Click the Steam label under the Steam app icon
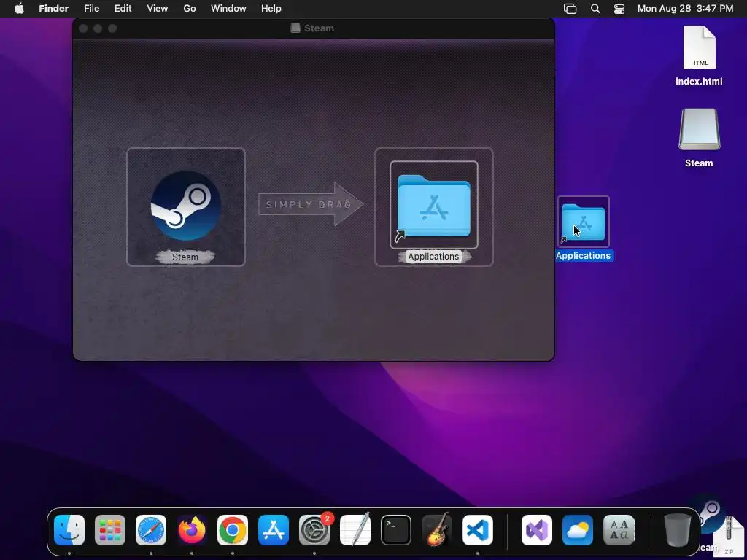 pyautogui.click(x=185, y=257)
